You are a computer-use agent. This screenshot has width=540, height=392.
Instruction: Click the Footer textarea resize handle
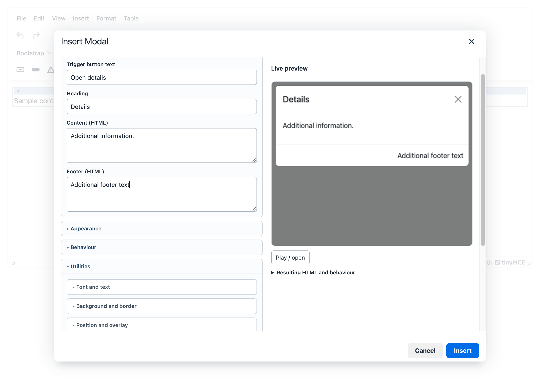click(254, 209)
